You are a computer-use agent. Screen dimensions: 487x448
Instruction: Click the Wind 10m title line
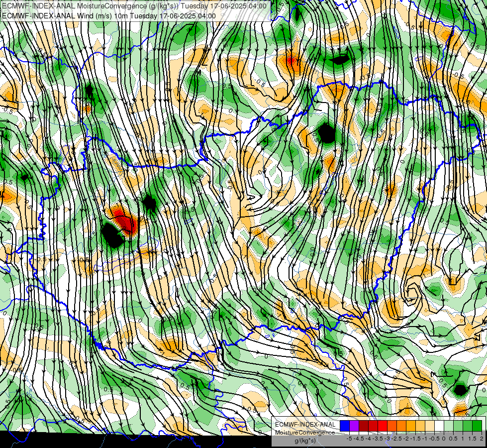[x=109, y=15]
